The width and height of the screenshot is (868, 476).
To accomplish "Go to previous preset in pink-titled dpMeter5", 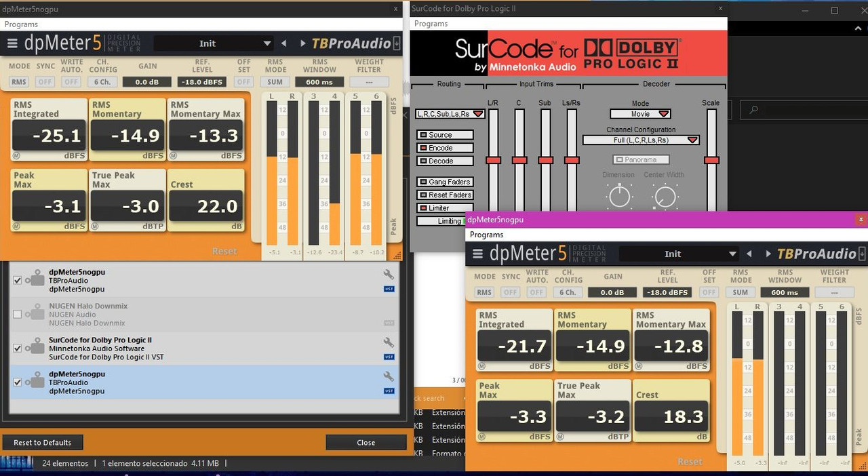I will [x=749, y=254].
